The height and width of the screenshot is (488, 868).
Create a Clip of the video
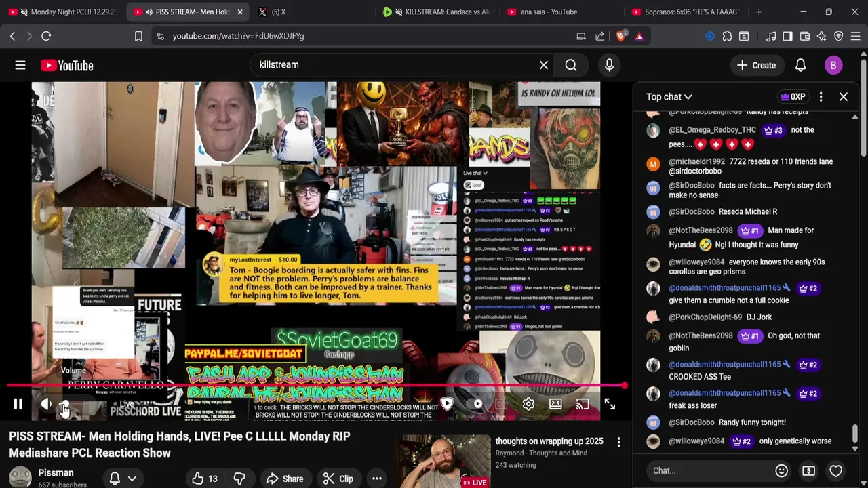pos(338,479)
